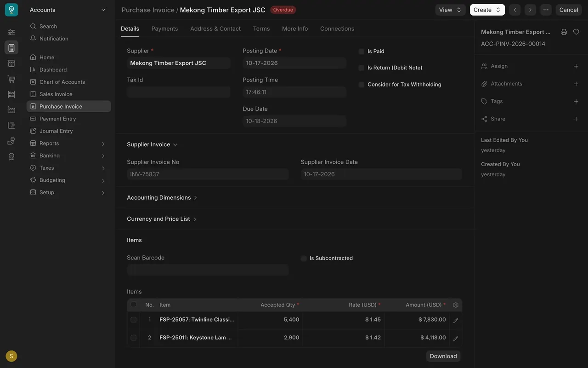Switch to Address & Contact tab
Viewport: 588px width, 368px height.
click(x=215, y=29)
